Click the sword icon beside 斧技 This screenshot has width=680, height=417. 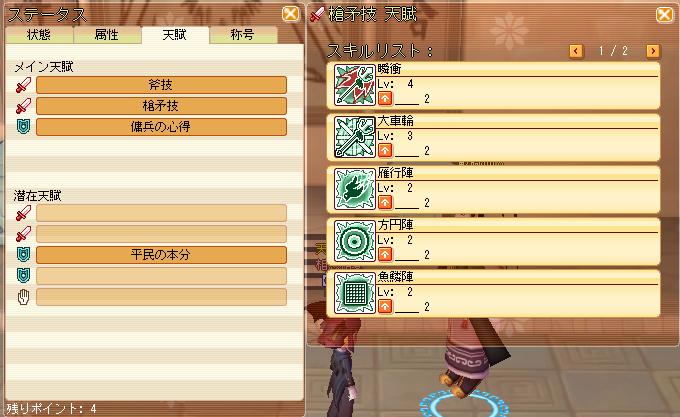pyautogui.click(x=23, y=85)
